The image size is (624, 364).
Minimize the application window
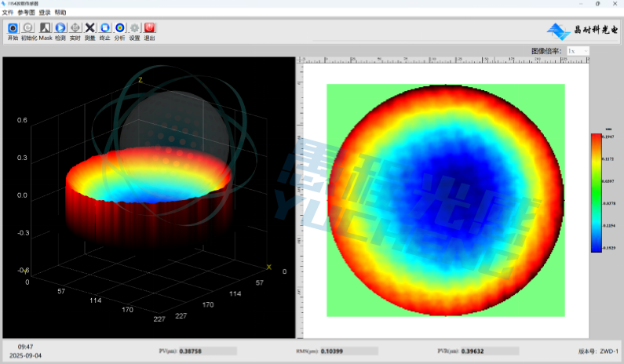[581, 4]
